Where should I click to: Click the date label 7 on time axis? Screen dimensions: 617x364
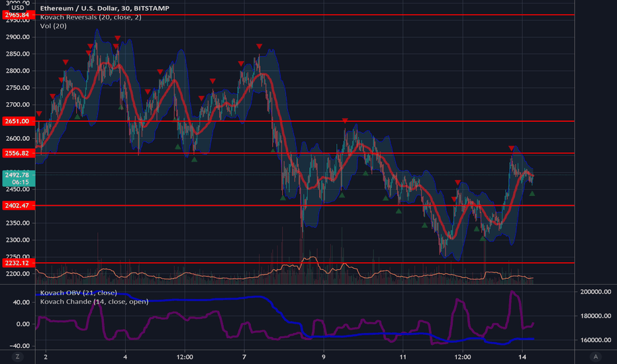(244, 357)
